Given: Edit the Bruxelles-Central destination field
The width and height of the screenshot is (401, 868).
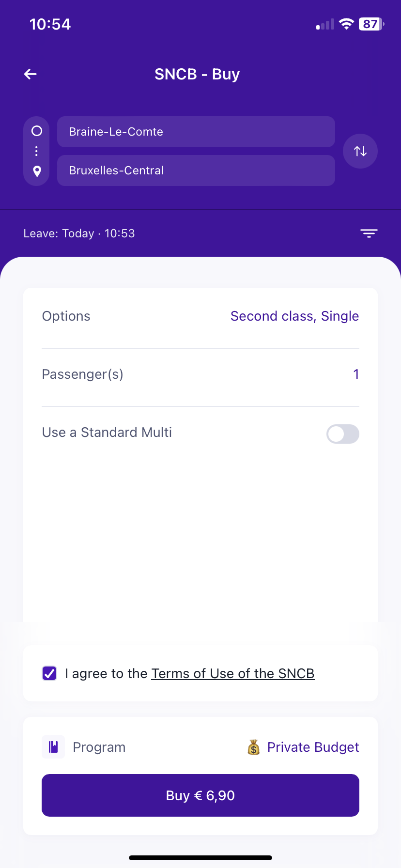Looking at the screenshot, I should pyautogui.click(x=196, y=170).
